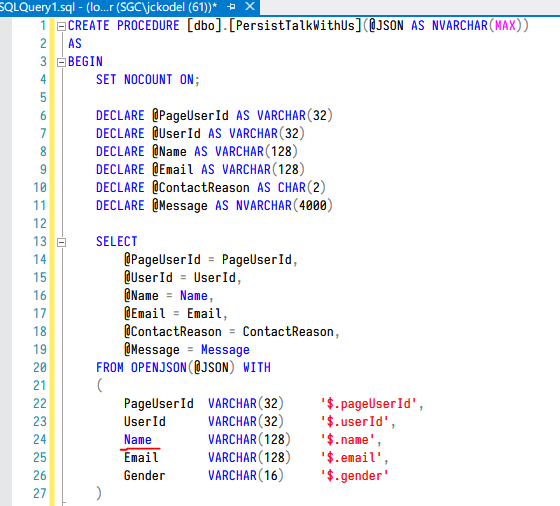Viewport: 560px width, 506px height.
Task: Click the '$.name' string literal
Action: 348,440
